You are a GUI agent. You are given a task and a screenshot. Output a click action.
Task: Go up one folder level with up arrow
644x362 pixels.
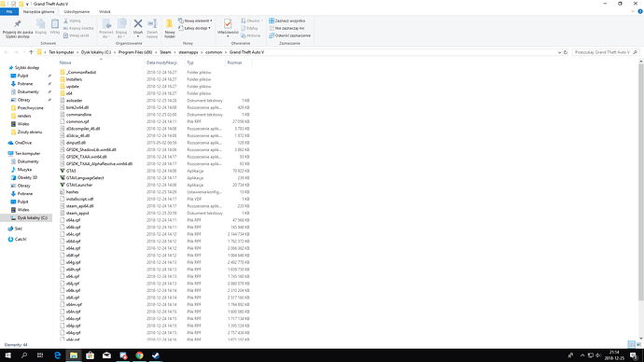coord(31,52)
